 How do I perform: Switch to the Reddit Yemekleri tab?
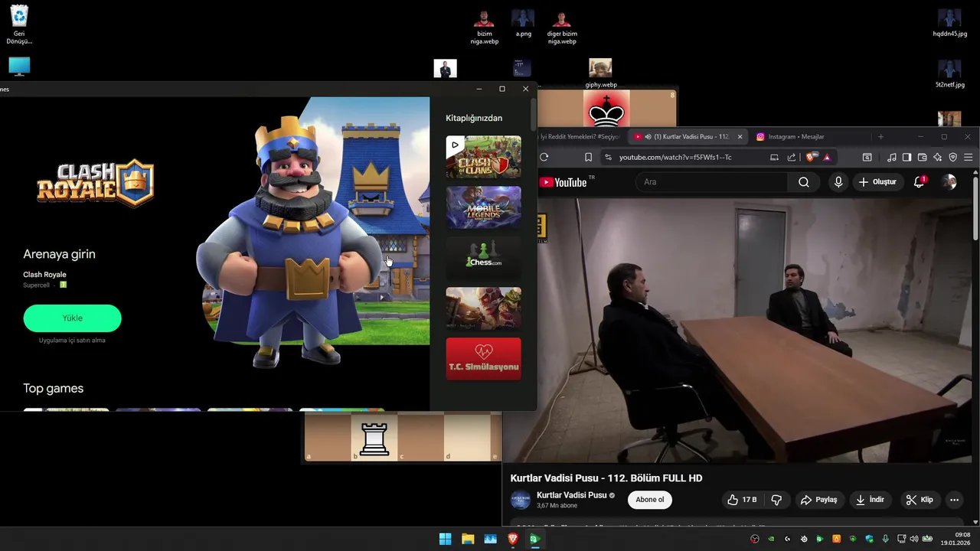(x=580, y=136)
